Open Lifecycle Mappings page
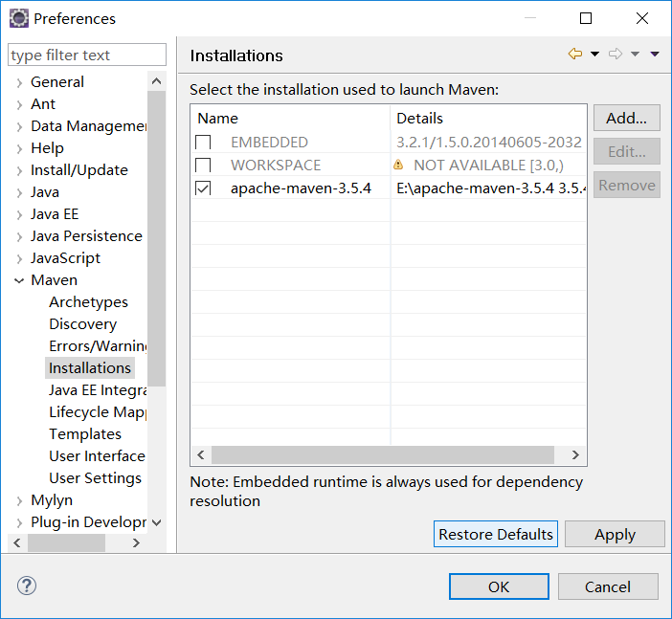The image size is (672, 619). [x=98, y=412]
